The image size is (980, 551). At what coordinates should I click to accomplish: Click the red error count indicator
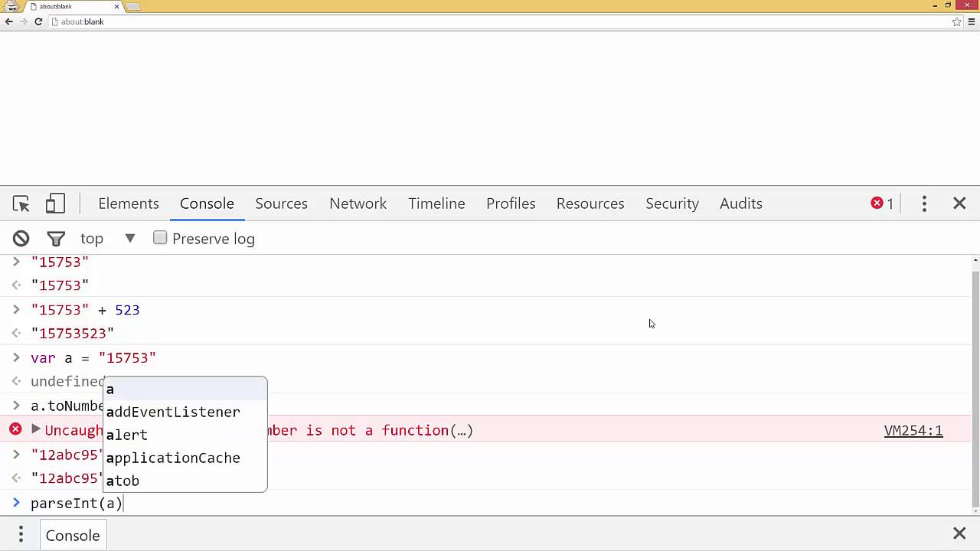point(882,204)
